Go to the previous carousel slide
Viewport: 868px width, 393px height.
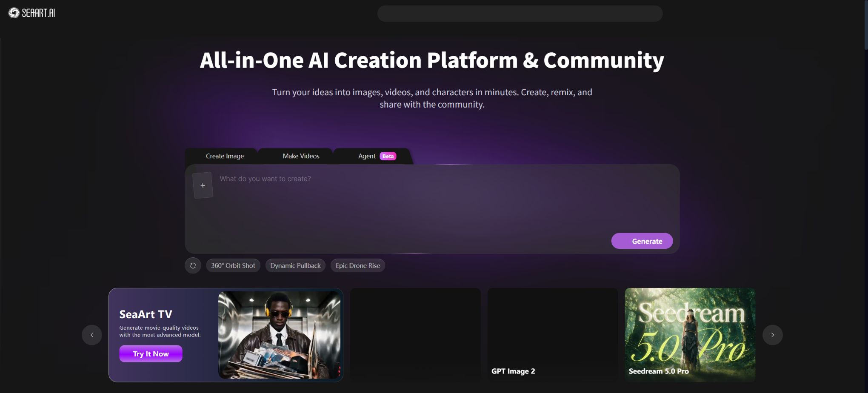pyautogui.click(x=92, y=335)
